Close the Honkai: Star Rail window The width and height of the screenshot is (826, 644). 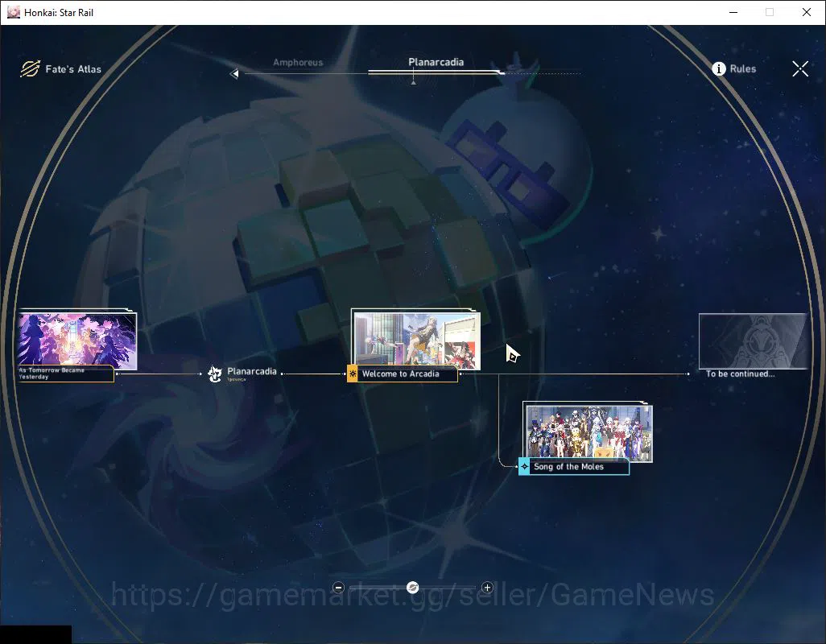click(807, 12)
